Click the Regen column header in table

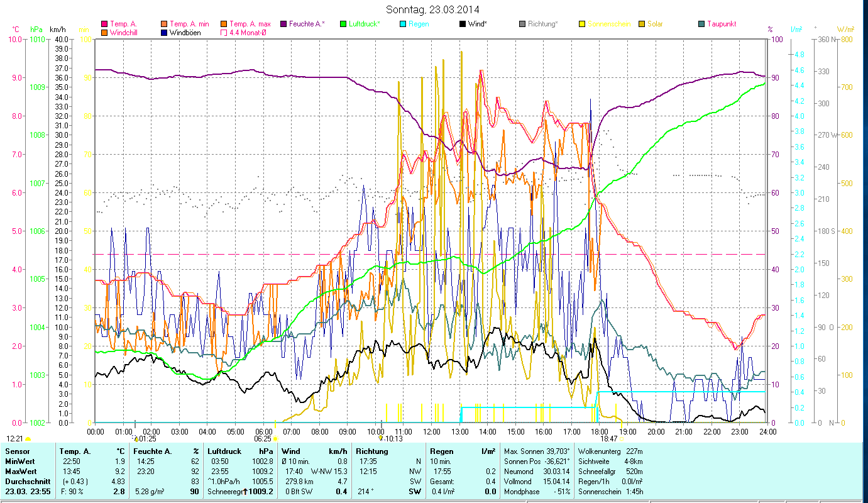click(x=442, y=451)
